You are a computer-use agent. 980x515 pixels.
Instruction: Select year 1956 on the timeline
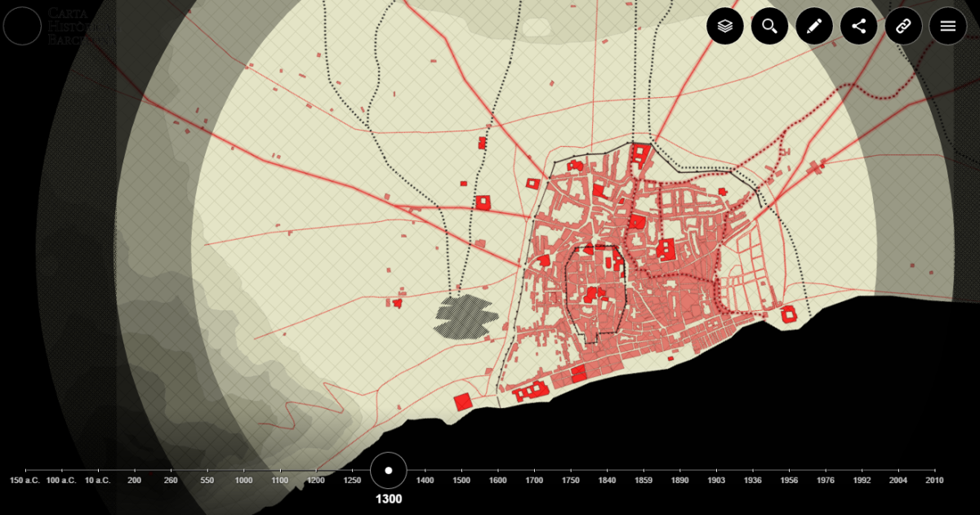789,480
